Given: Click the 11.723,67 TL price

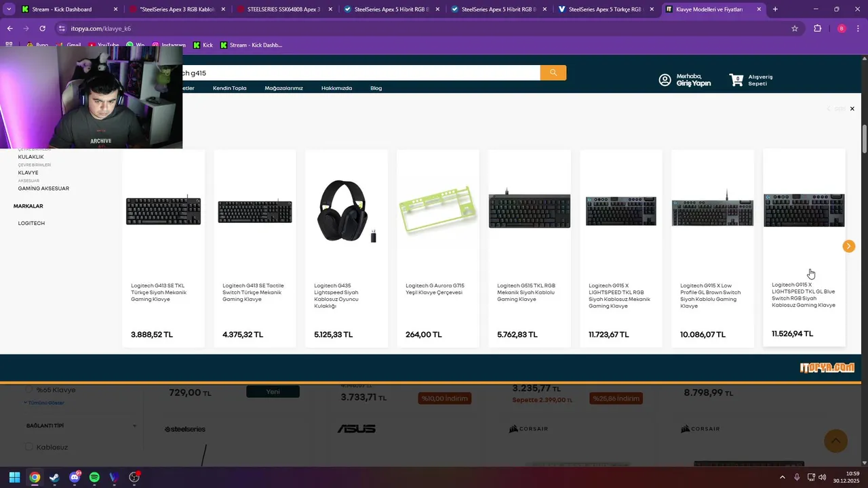Looking at the screenshot, I should [608, 335].
